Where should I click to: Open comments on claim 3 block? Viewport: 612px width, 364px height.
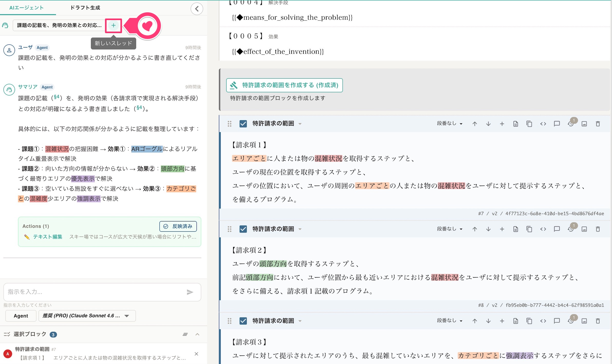tap(557, 321)
